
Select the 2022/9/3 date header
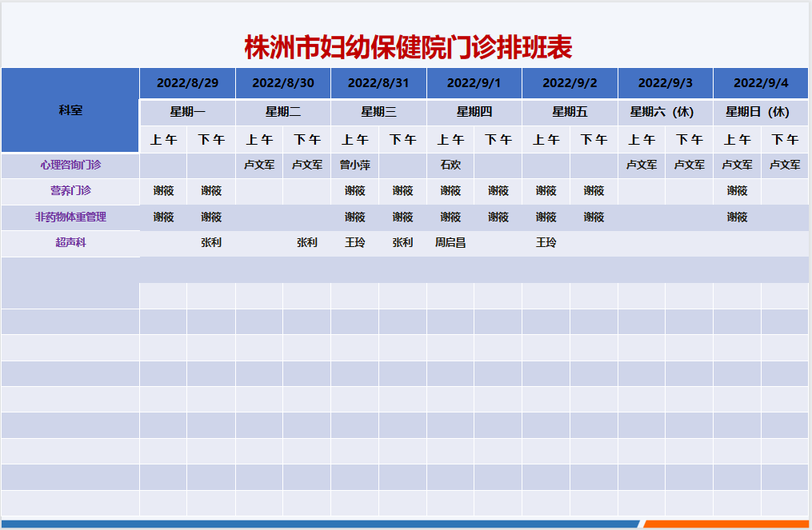pos(665,83)
